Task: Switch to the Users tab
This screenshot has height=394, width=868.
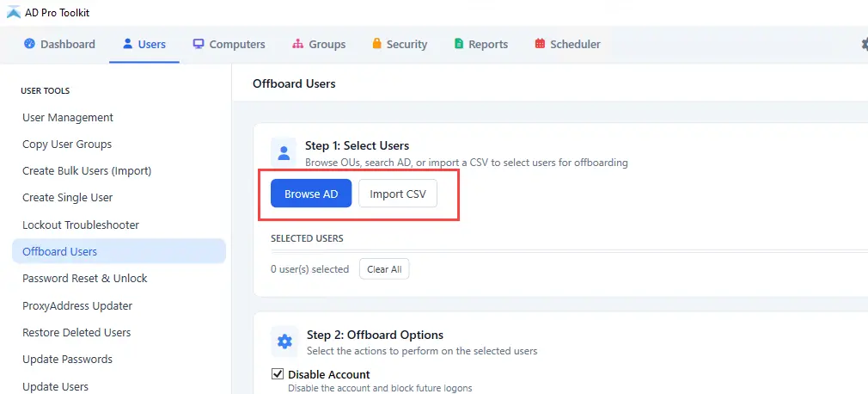Action: coord(144,45)
